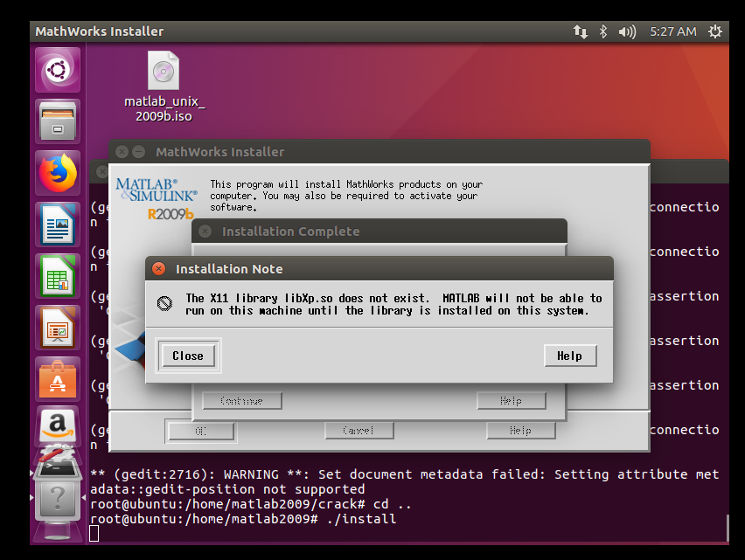Click the bottom Help button in MathWorks Installer

coord(521,431)
